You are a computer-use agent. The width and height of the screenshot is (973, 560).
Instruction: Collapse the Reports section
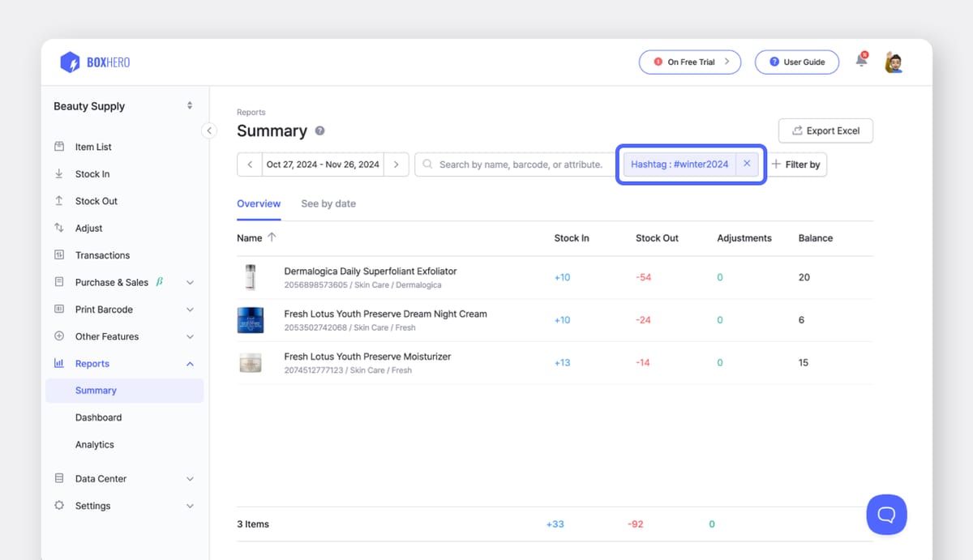pyautogui.click(x=190, y=363)
